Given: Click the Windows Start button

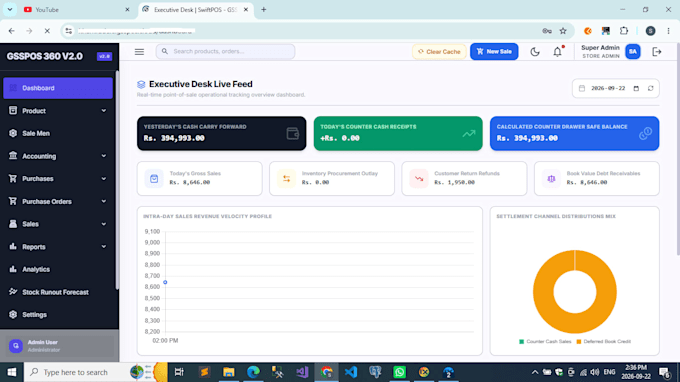Looking at the screenshot, I should point(12,372).
